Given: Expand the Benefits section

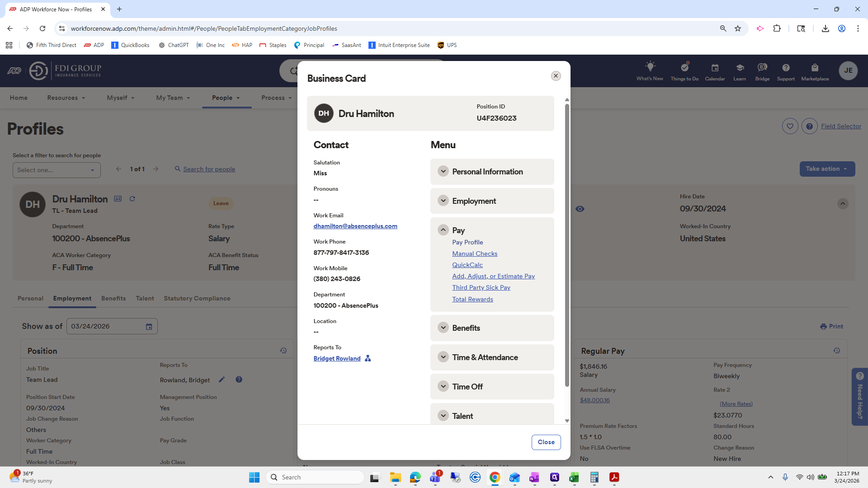Looking at the screenshot, I should pyautogui.click(x=443, y=327).
